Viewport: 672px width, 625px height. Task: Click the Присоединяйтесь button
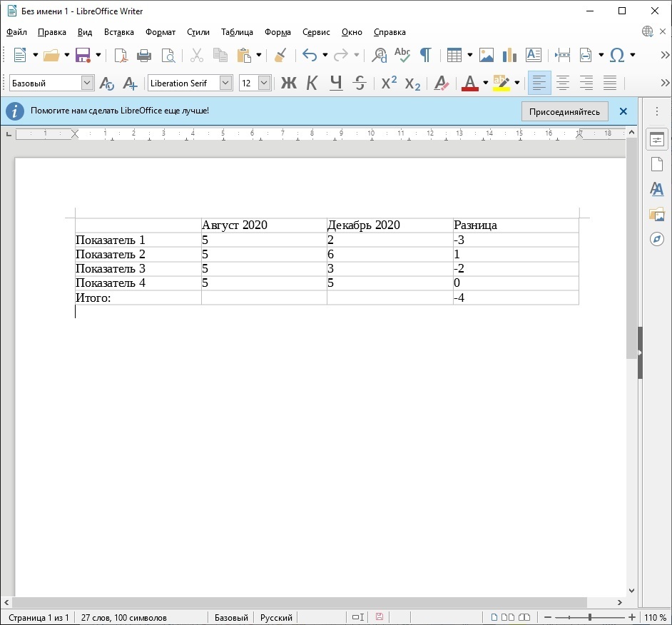(x=564, y=112)
